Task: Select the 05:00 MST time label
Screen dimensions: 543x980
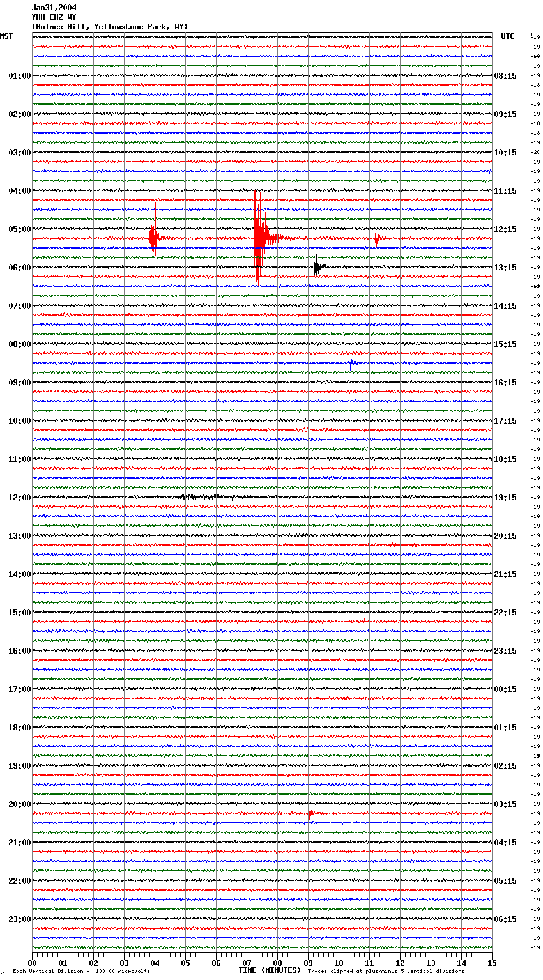Action: tap(20, 229)
